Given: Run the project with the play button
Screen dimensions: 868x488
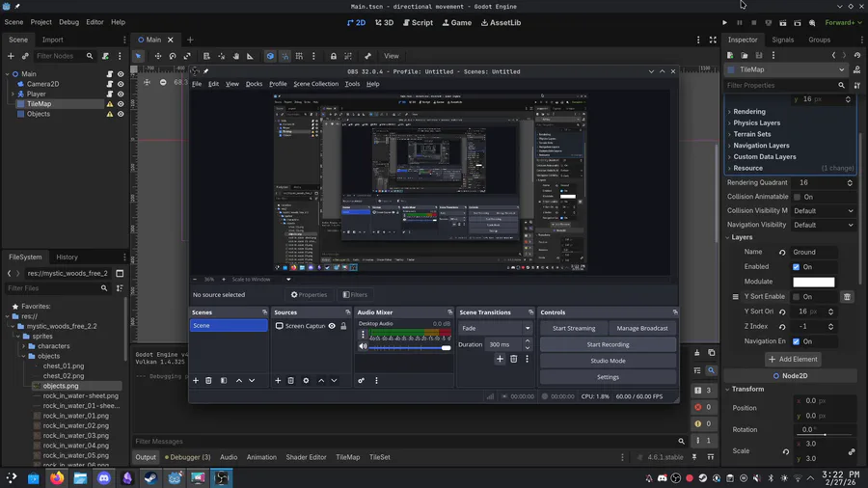Looking at the screenshot, I should [x=725, y=22].
